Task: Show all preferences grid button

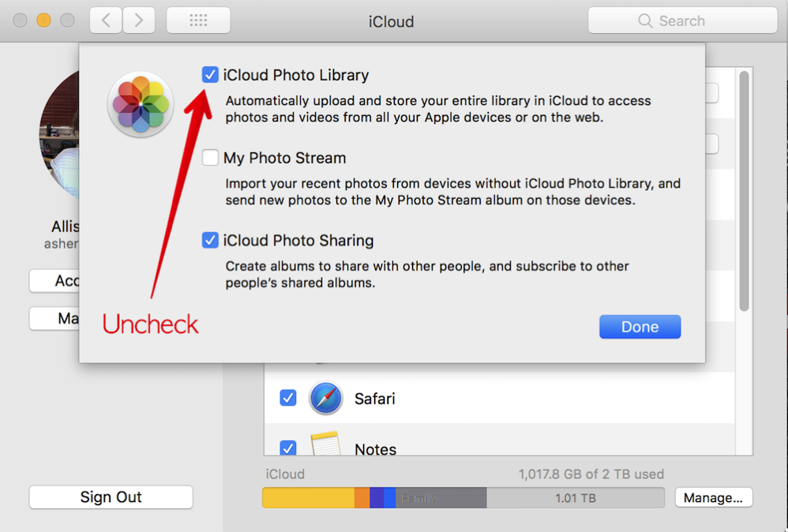Action: [x=198, y=21]
